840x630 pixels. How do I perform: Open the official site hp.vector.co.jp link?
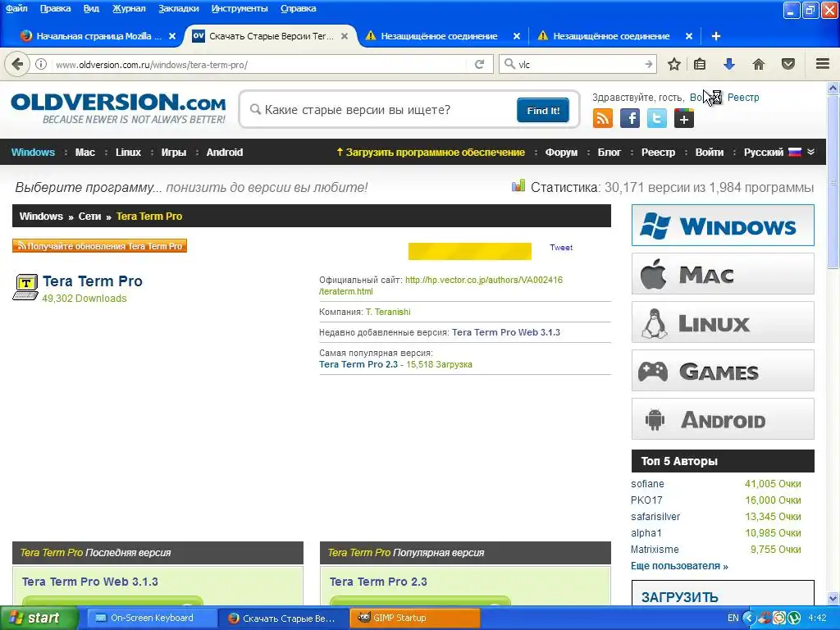[x=441, y=285]
